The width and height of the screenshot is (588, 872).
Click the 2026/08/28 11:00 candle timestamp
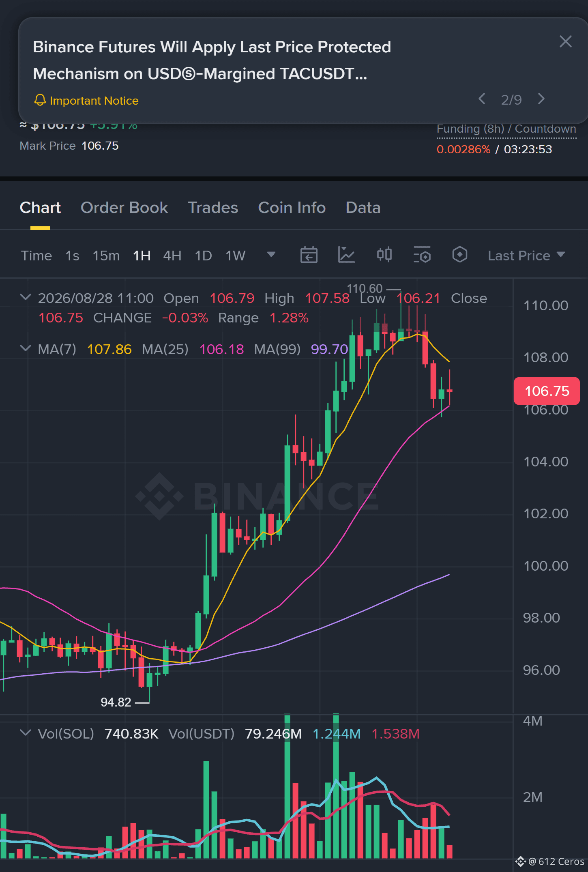click(96, 298)
